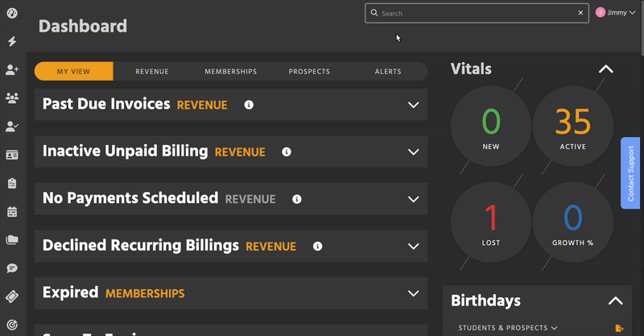Click the Declined Recurring Billings title
This screenshot has width=644, height=336.
(140, 246)
